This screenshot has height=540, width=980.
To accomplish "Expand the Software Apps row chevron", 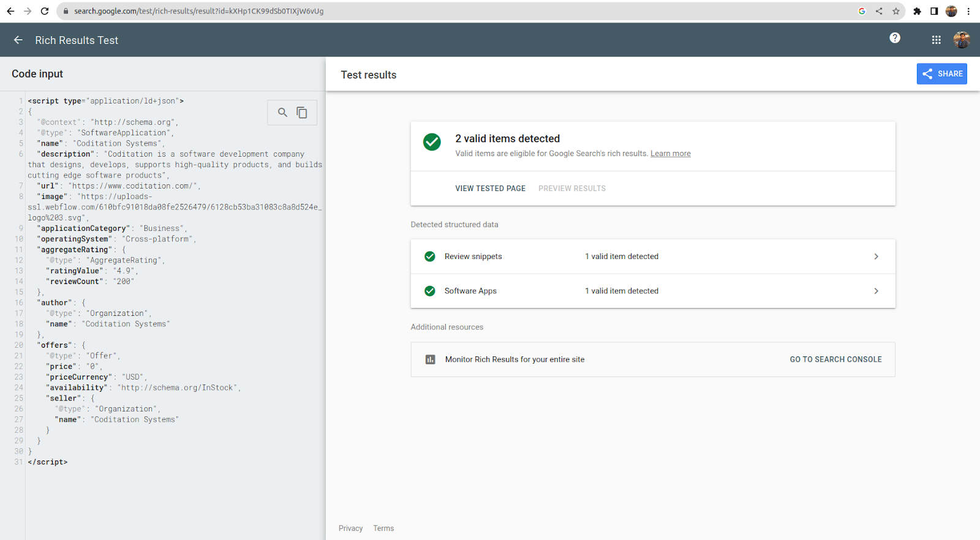I will click(876, 291).
